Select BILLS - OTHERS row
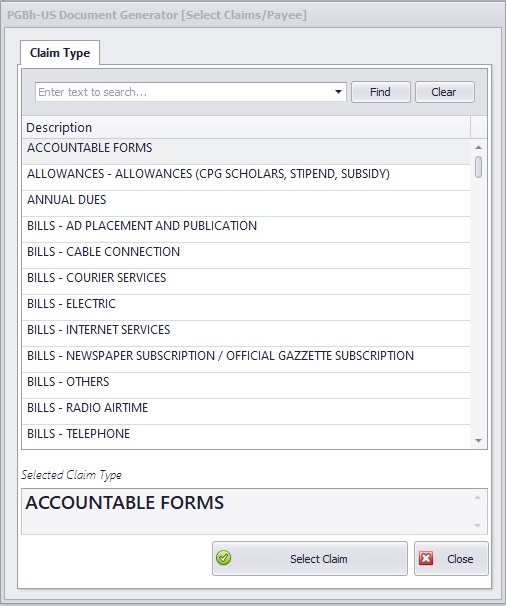 coord(246,385)
